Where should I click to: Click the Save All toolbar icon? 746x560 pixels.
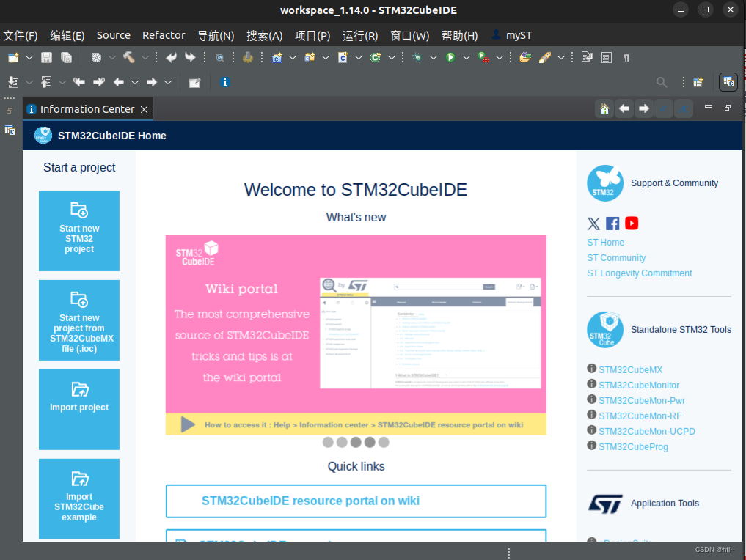[x=66, y=57]
